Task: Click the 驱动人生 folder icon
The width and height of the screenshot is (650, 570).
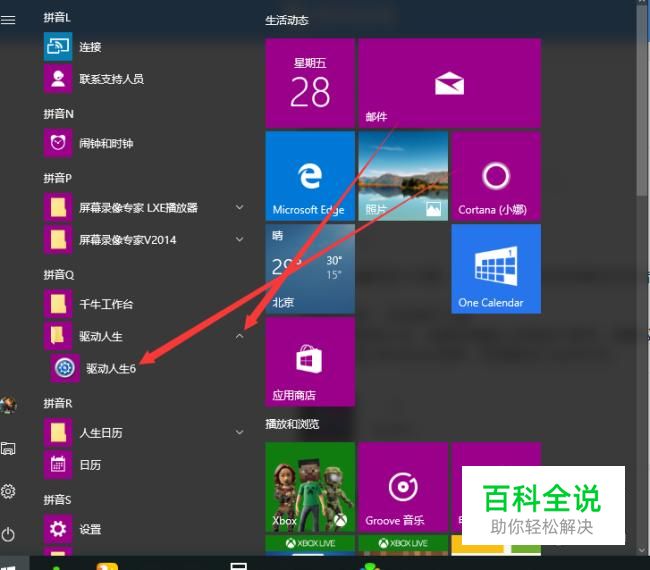Action: coord(58,336)
